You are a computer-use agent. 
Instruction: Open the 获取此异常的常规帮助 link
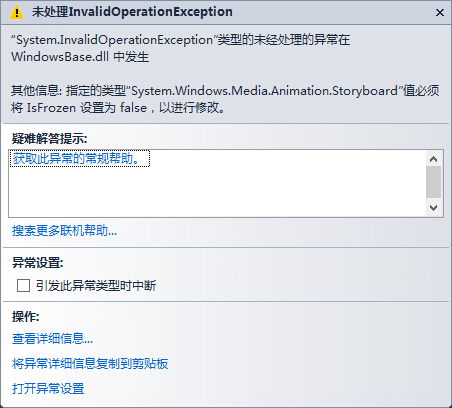(79, 159)
